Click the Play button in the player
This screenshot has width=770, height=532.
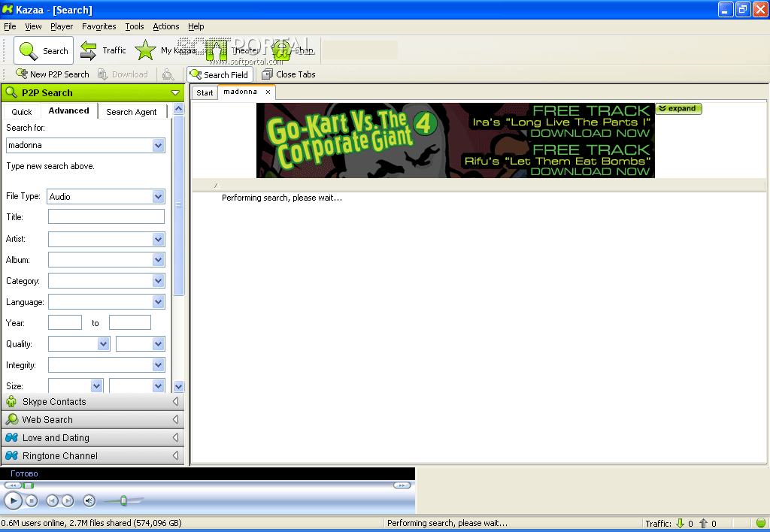coord(14,500)
